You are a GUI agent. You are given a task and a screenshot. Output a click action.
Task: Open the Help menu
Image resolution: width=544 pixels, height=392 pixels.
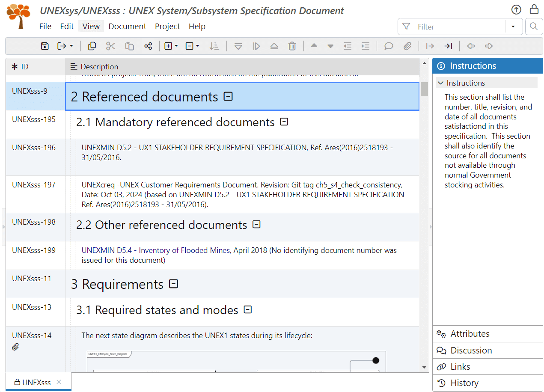[197, 26]
